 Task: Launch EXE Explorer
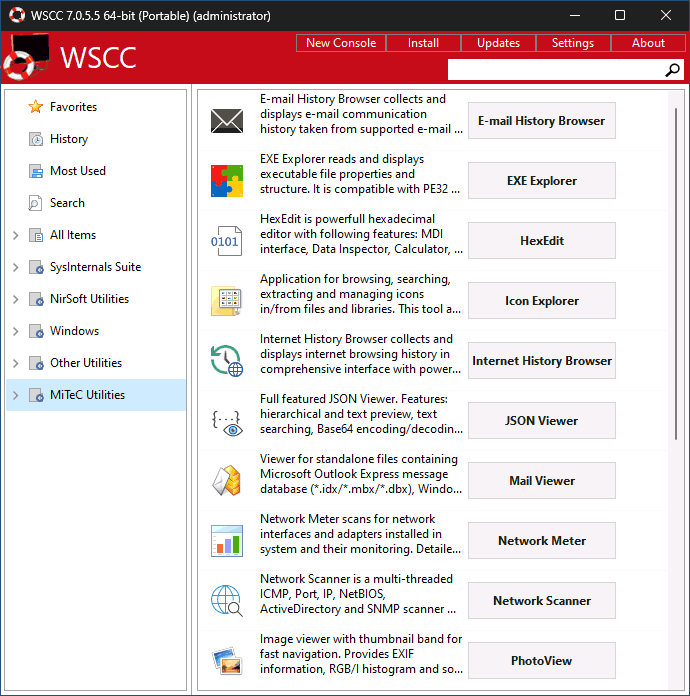point(542,181)
